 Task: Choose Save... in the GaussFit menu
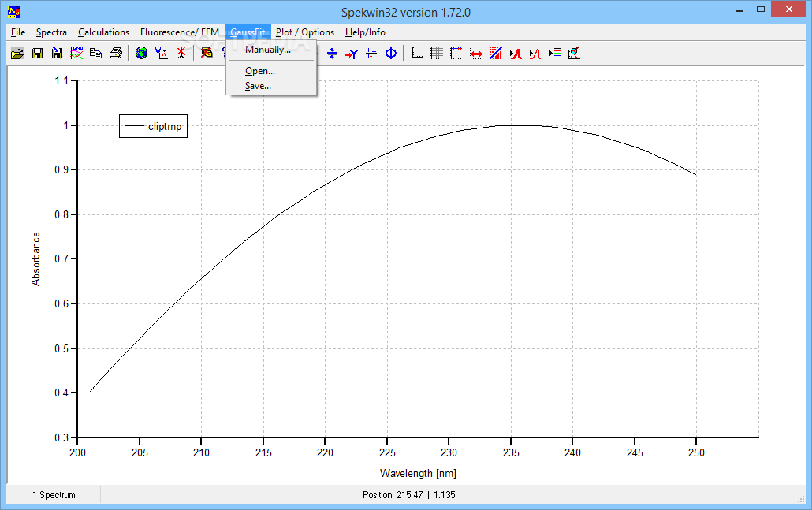[x=271, y=86]
